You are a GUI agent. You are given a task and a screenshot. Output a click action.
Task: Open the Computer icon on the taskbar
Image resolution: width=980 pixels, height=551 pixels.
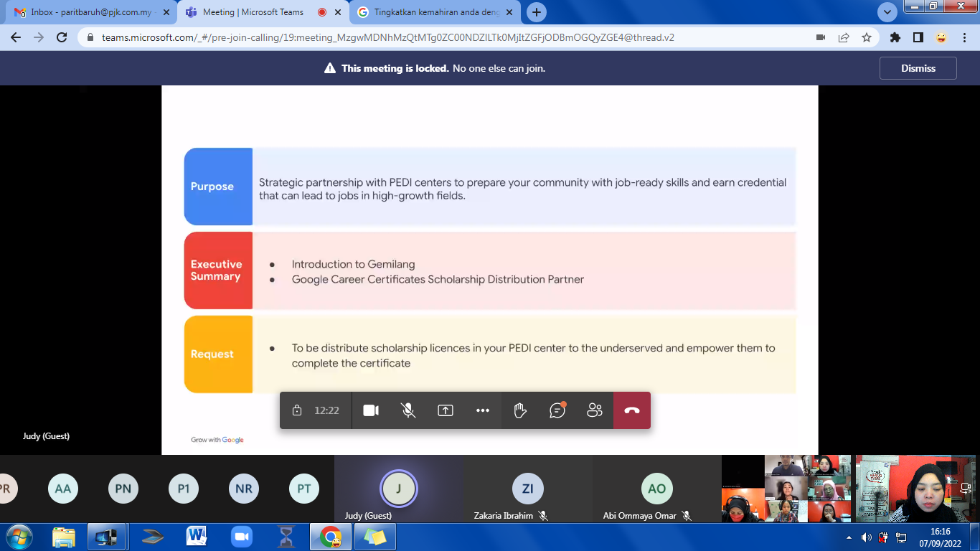107,537
